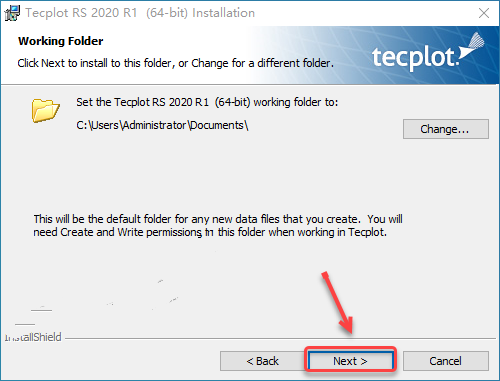Screen dimensions: 500x381
Task: Click the 'default folder for new data files' sentence
Action: [218, 219]
